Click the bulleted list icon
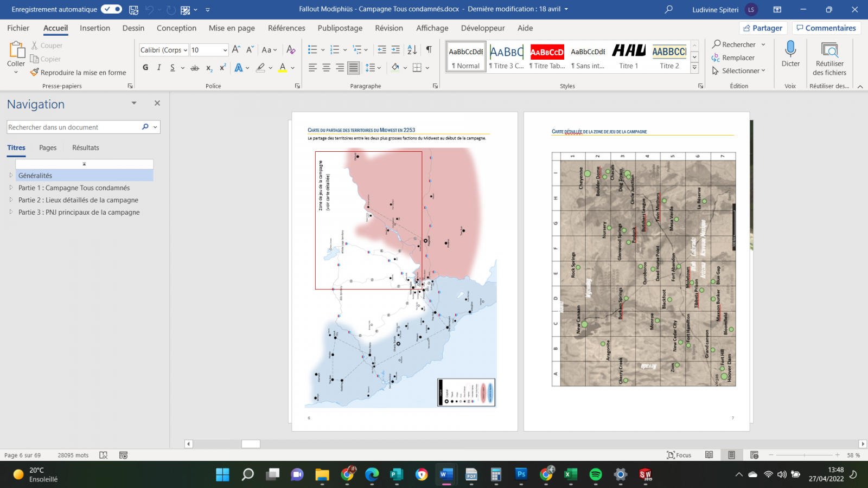 tap(312, 50)
